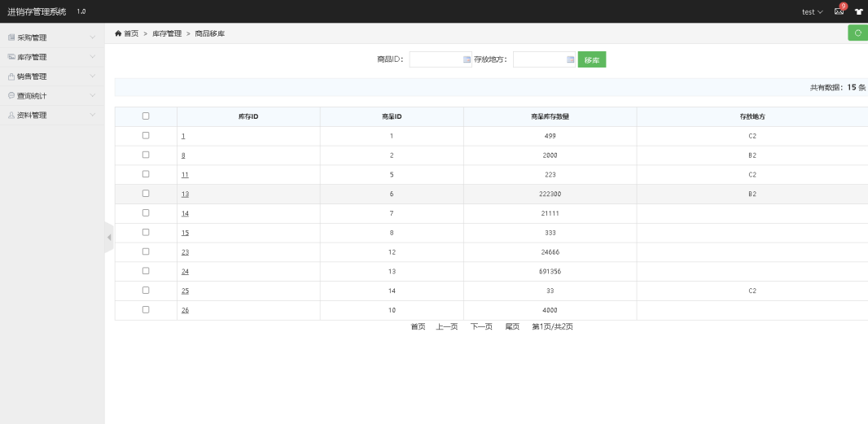Image resolution: width=868 pixels, height=424 pixels.
Task: Click the t-shirt skin theme icon
Action: (x=858, y=12)
